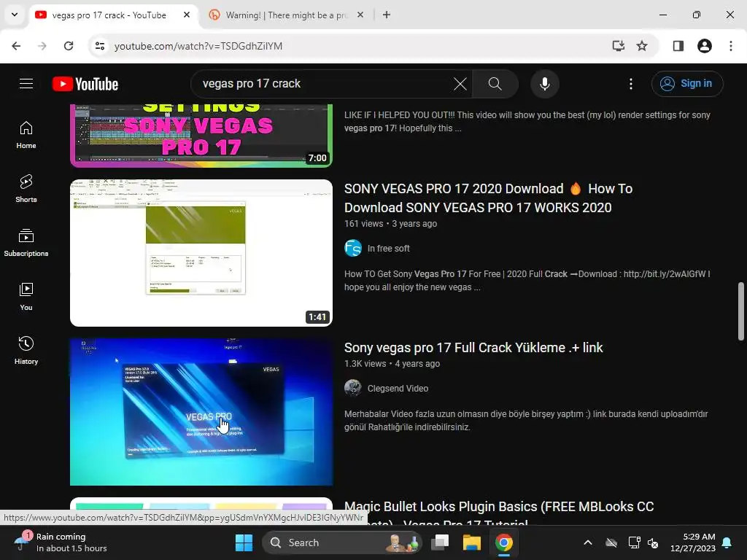This screenshot has height=560, width=747.
Task: Open the Clegsend Video channel
Action: (398, 389)
